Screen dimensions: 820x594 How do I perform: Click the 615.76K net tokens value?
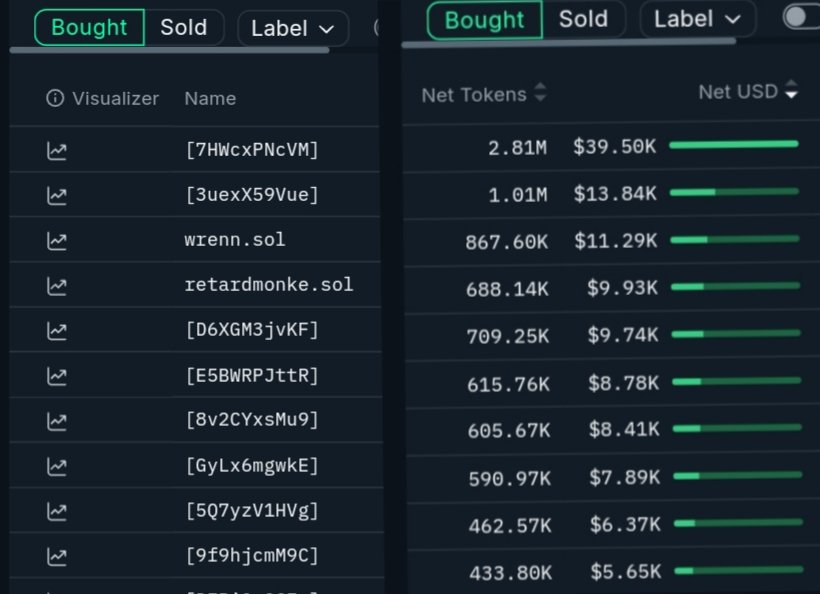pos(508,384)
